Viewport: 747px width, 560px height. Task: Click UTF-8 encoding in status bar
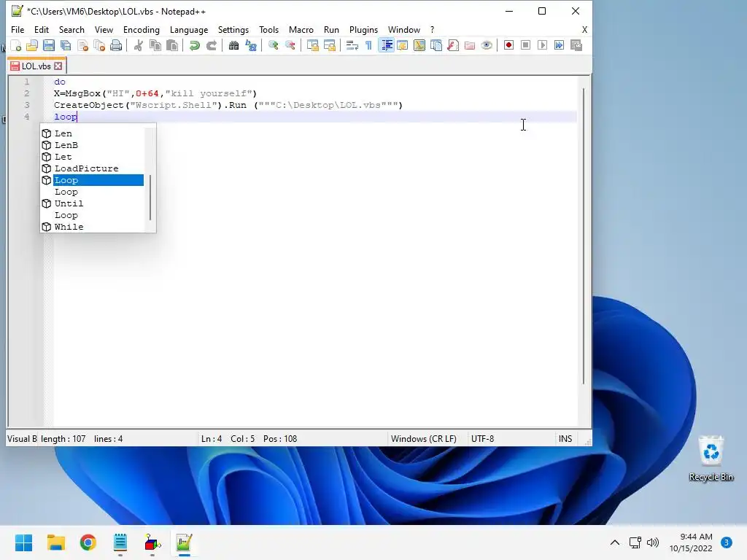483,438
